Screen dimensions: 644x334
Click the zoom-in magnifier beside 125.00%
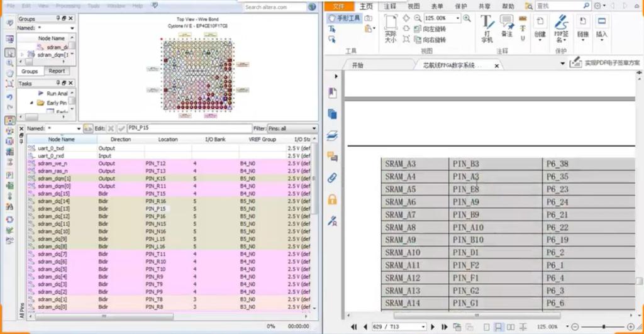[x=467, y=18]
